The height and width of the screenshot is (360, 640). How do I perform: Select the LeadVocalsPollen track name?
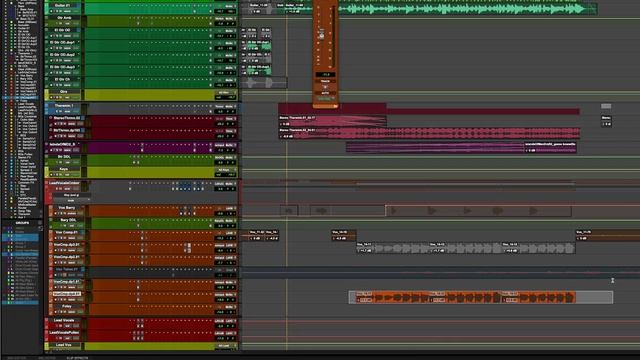pyautogui.click(x=64, y=333)
